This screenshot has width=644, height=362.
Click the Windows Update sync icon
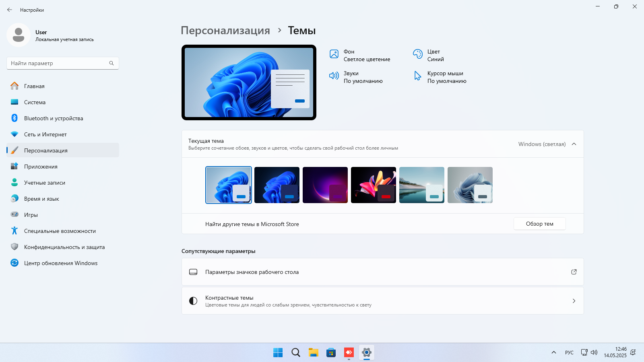pyautogui.click(x=14, y=263)
